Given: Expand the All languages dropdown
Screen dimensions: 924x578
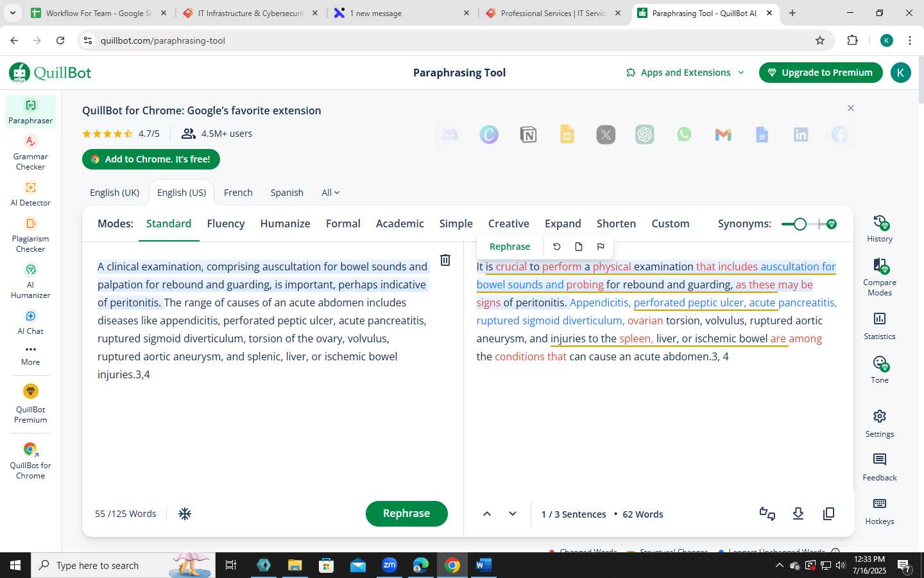Looking at the screenshot, I should click(330, 193).
